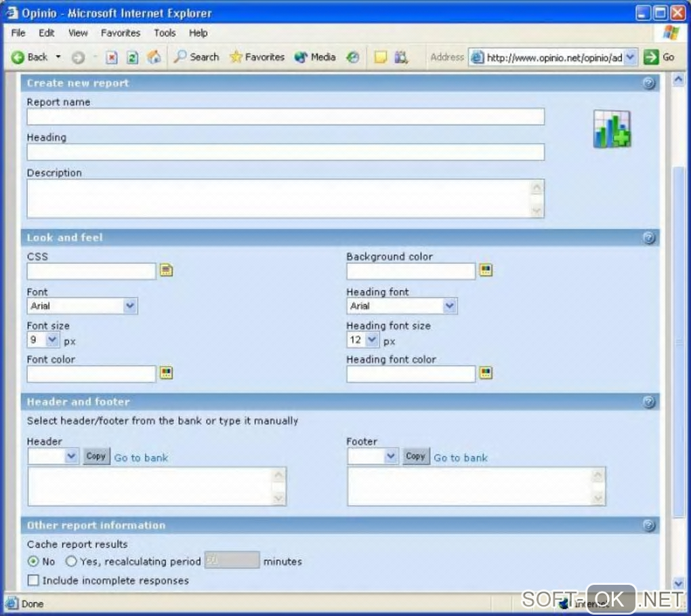The image size is (691, 616).
Task: Open Font color picker icon
Action: (x=166, y=373)
